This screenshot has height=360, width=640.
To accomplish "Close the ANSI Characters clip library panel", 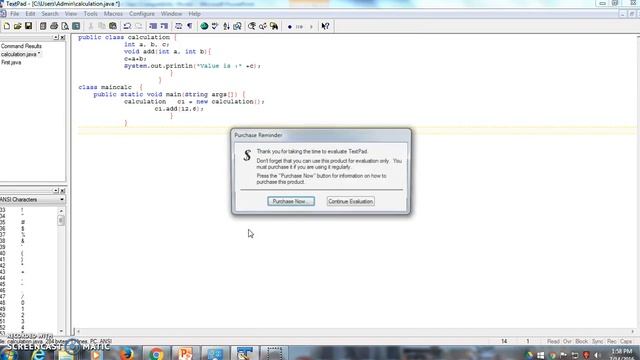I will (62, 191).
